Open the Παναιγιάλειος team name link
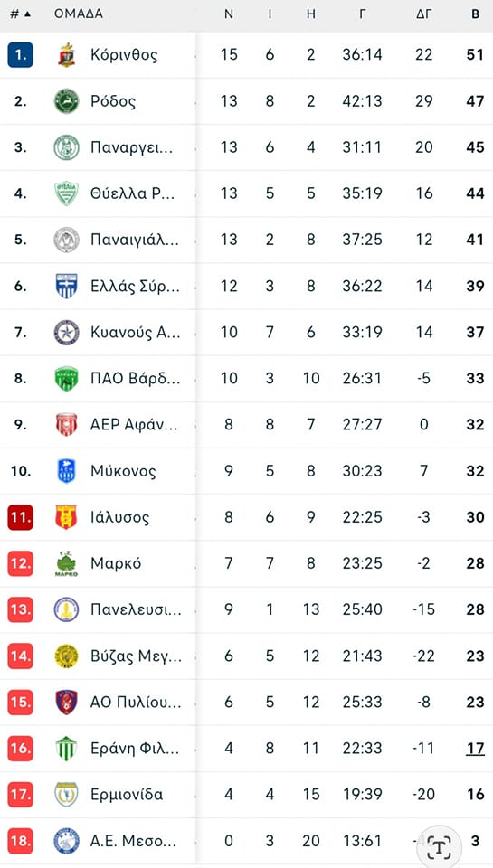This screenshot has width=493, height=868. tap(135, 241)
